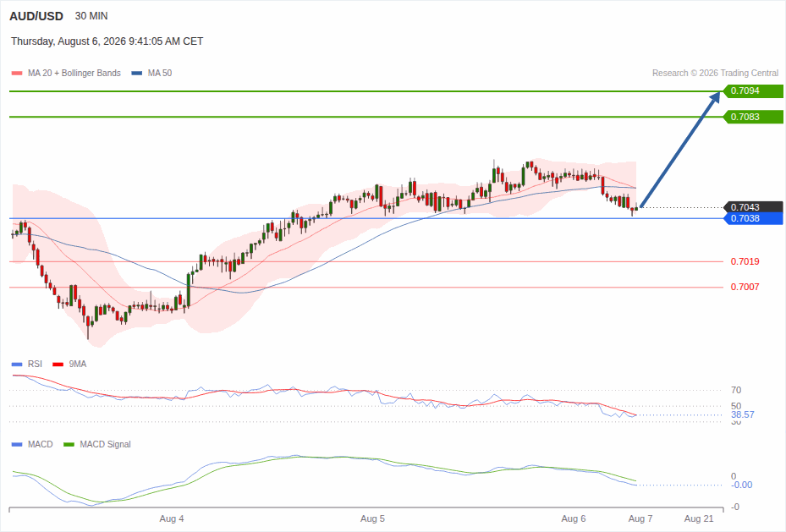Image resolution: width=786 pixels, height=532 pixels.
Task: Click the MA 50 legend label
Action: [x=160, y=73]
